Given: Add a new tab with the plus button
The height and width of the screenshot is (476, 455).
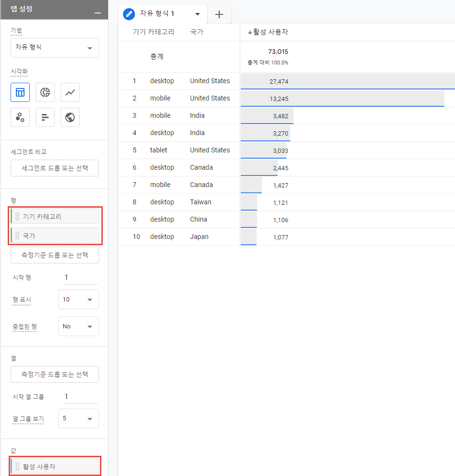Looking at the screenshot, I should [x=219, y=14].
